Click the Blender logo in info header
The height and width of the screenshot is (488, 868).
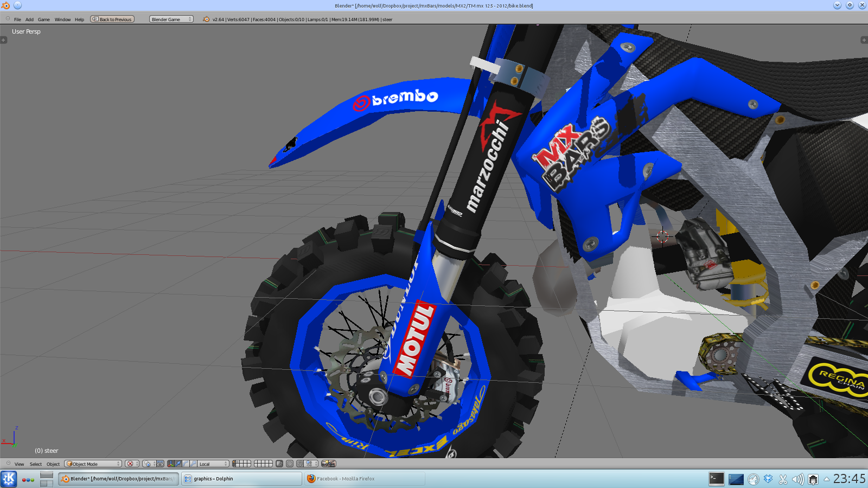click(x=206, y=19)
